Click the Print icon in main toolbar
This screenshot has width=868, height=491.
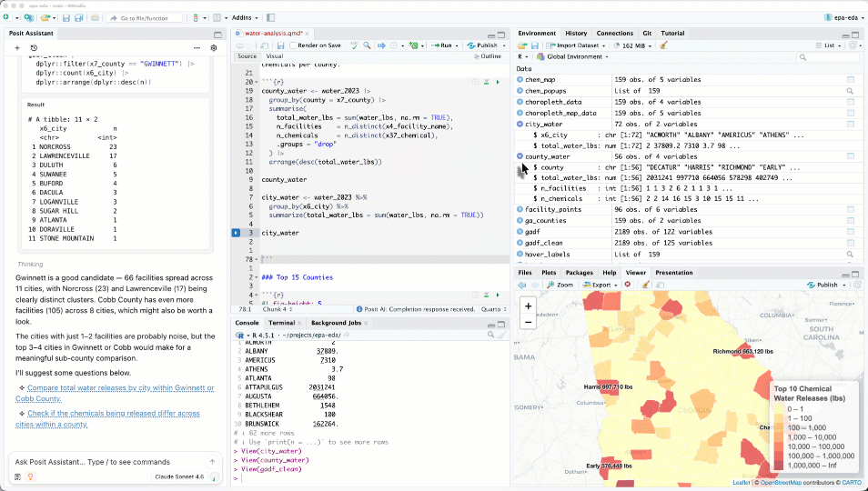pos(96,17)
